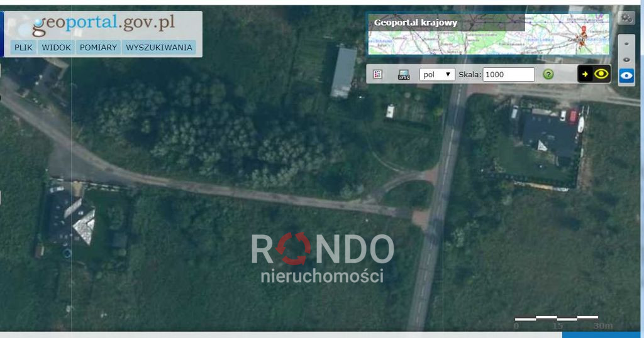Screen dimensions: 644x338
Task: Select the grey eye transparency level
Action: coord(626,60)
